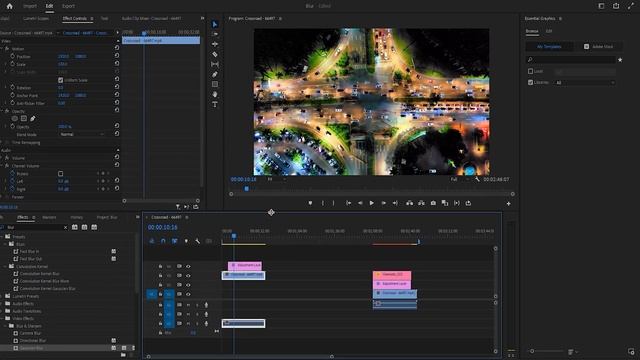Expand the Audio Effects folder

click(2, 304)
